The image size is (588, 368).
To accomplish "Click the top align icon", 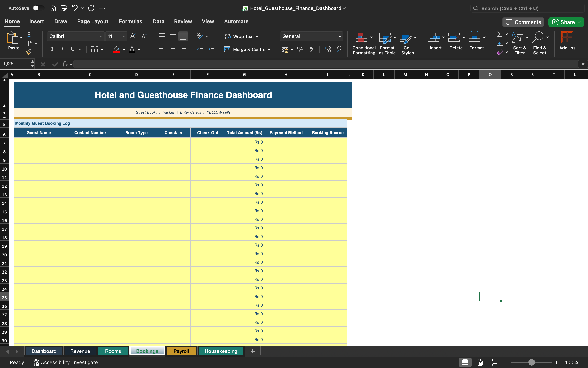I will pos(162,36).
